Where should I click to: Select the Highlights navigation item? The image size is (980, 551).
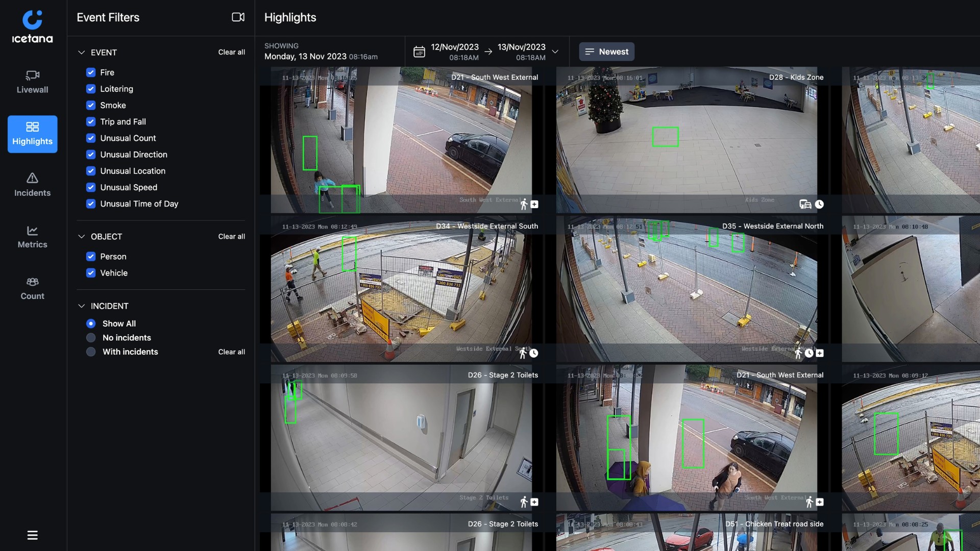(x=32, y=134)
